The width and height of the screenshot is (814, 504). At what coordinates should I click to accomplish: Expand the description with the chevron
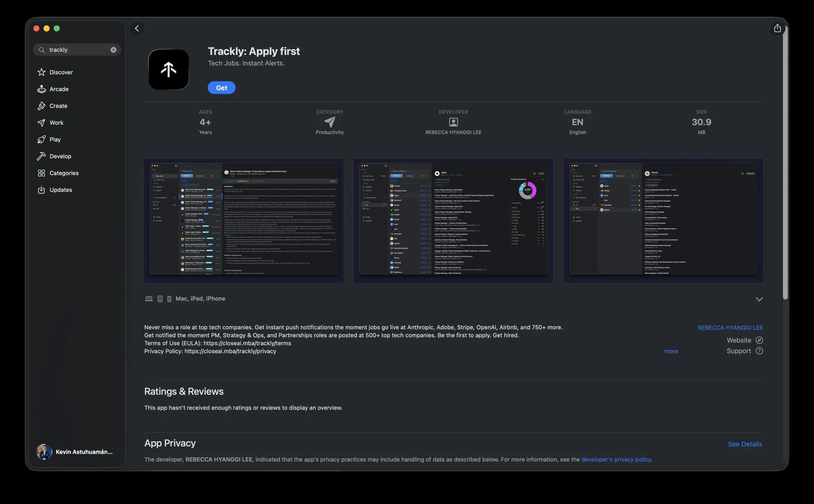759,299
